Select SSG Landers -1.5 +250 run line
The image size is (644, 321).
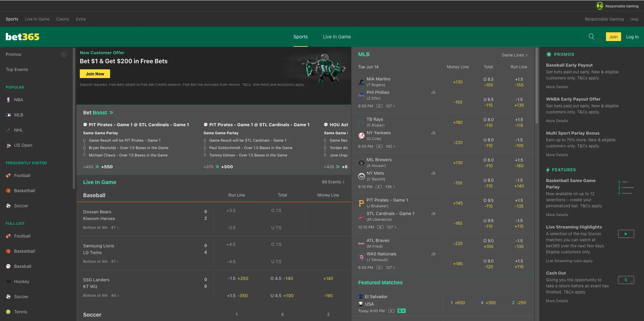point(238,279)
